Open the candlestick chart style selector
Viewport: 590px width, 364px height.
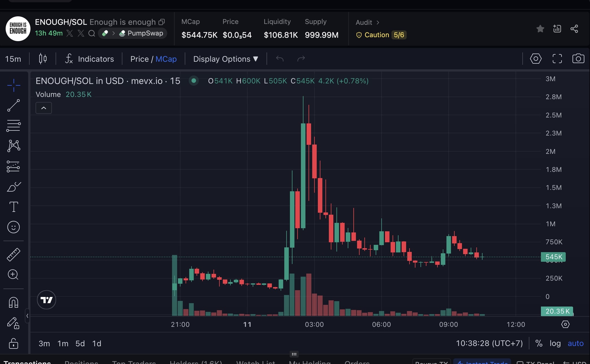(43, 59)
